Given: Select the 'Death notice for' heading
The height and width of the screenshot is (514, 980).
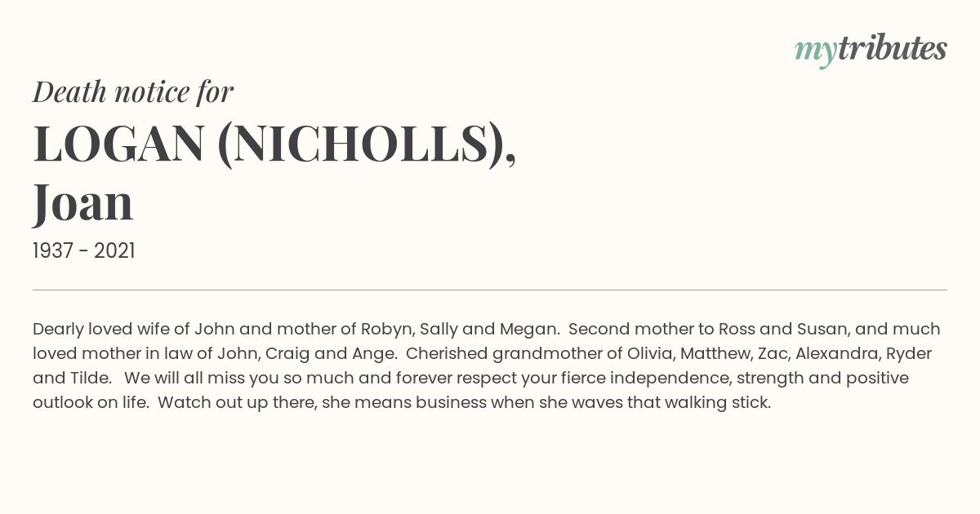Looking at the screenshot, I should point(133,91).
